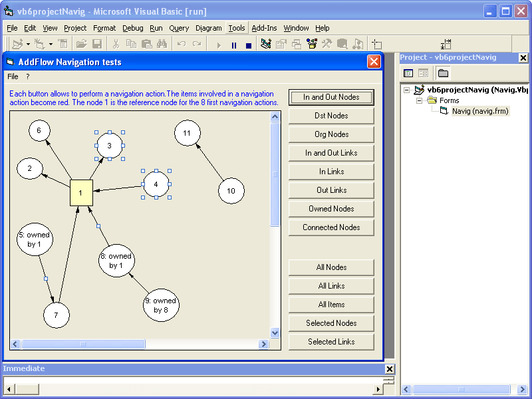Click the Undo arrow icon
The image size is (532, 399).
pyautogui.click(x=182, y=44)
